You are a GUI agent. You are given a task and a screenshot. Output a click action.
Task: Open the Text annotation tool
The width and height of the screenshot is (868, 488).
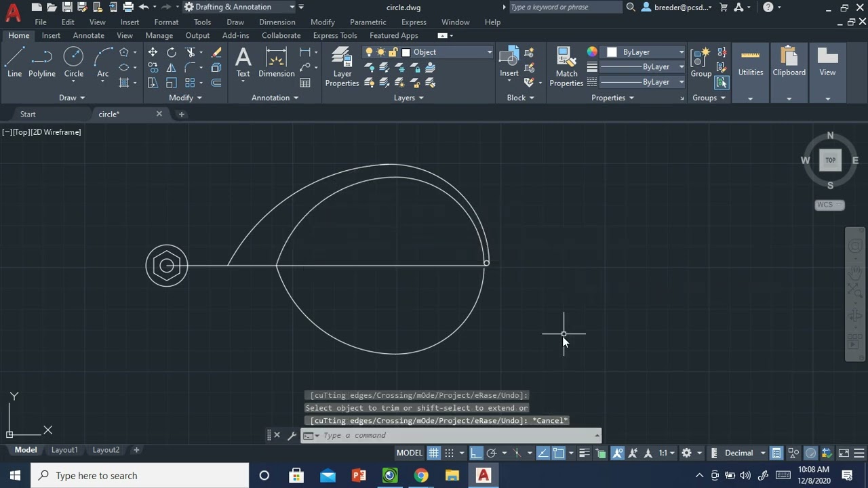coord(243,62)
